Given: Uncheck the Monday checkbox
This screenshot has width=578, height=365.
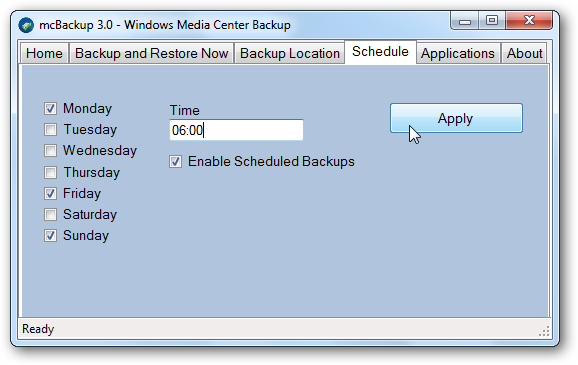Looking at the screenshot, I should click(x=51, y=108).
